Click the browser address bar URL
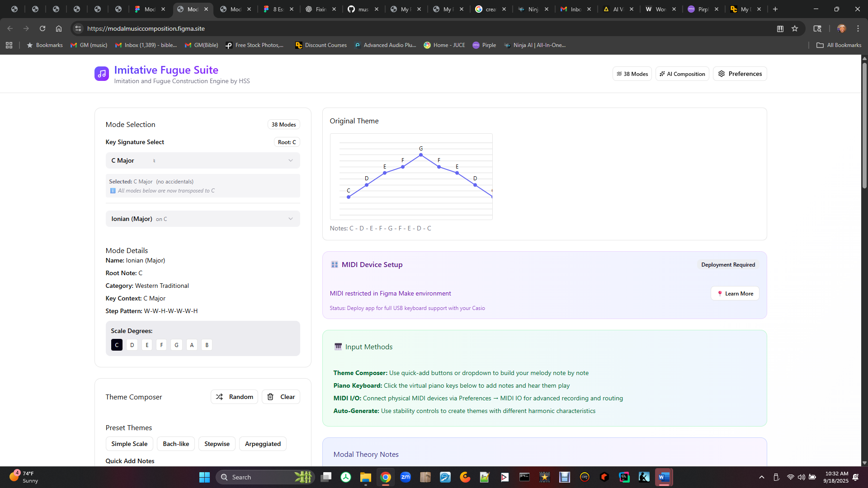868x488 pixels. point(146,28)
